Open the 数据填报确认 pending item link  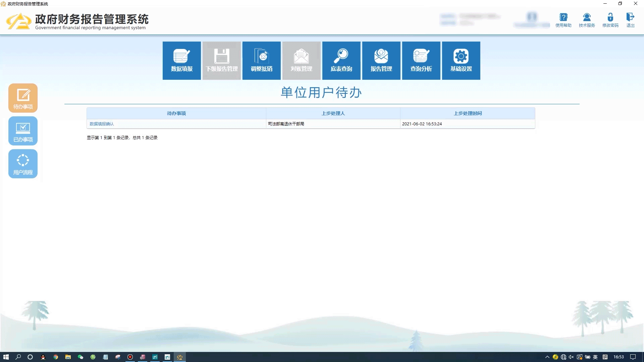pyautogui.click(x=102, y=124)
